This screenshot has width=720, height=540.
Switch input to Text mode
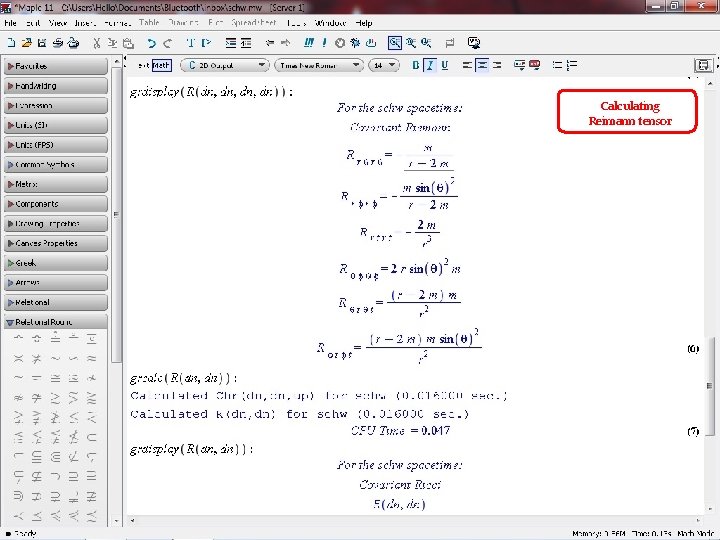pos(143,66)
